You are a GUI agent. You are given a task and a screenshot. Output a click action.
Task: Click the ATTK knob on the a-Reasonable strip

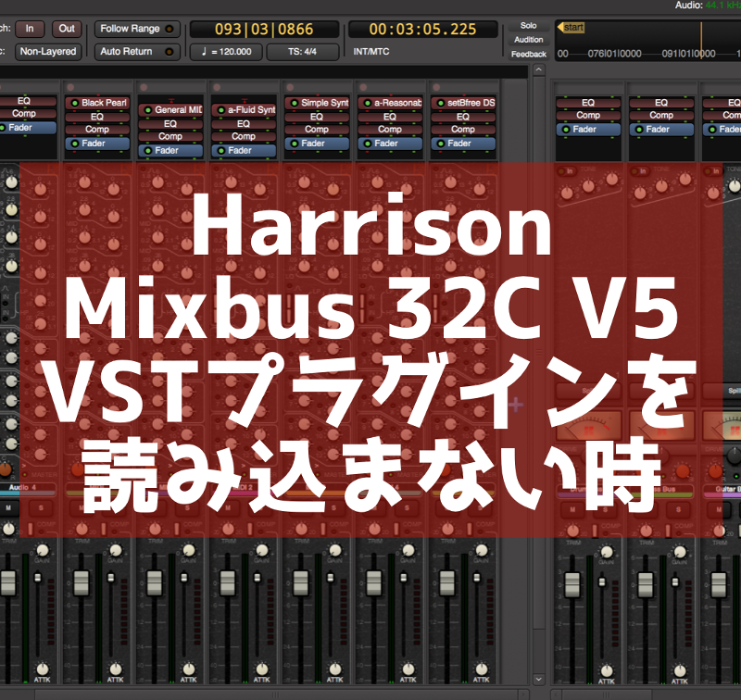tap(408, 669)
